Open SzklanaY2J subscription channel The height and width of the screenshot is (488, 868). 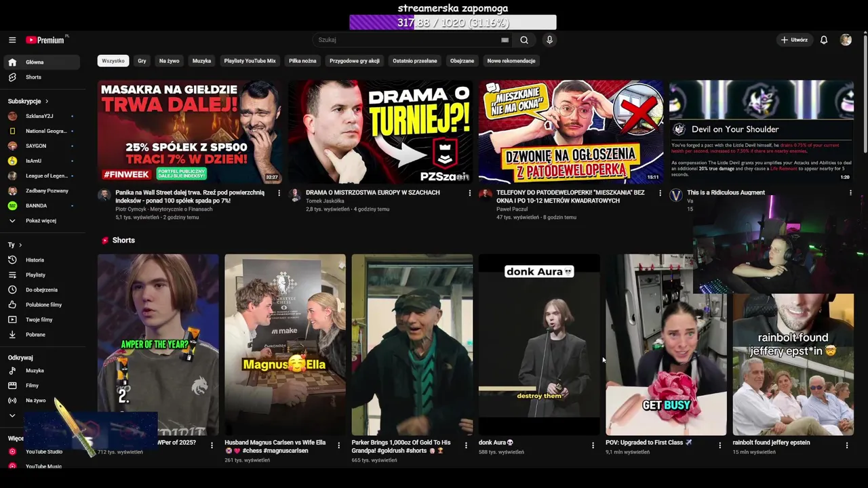coord(42,117)
